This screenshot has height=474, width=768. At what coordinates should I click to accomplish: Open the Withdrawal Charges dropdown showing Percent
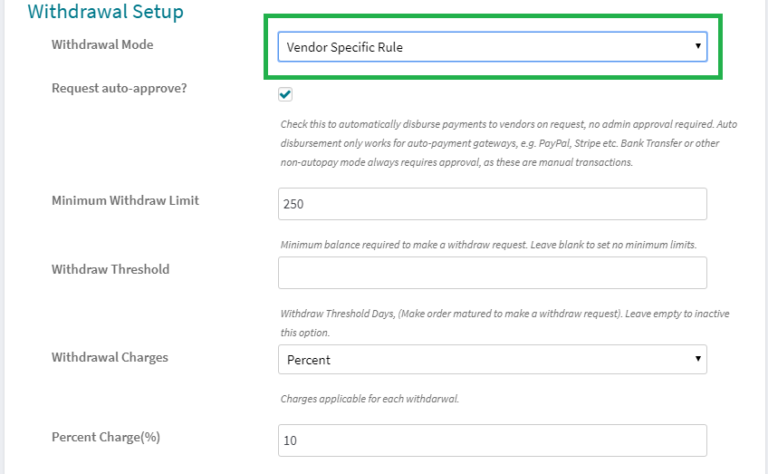[x=492, y=359]
